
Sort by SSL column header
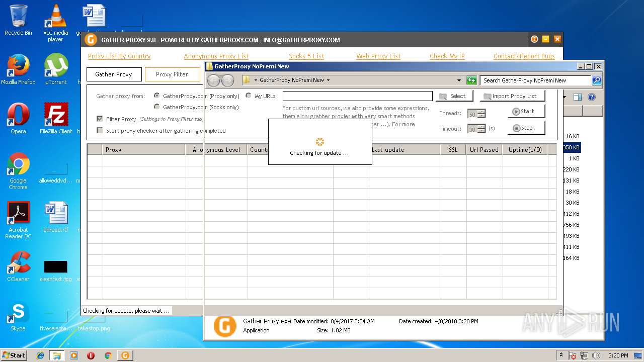click(453, 149)
